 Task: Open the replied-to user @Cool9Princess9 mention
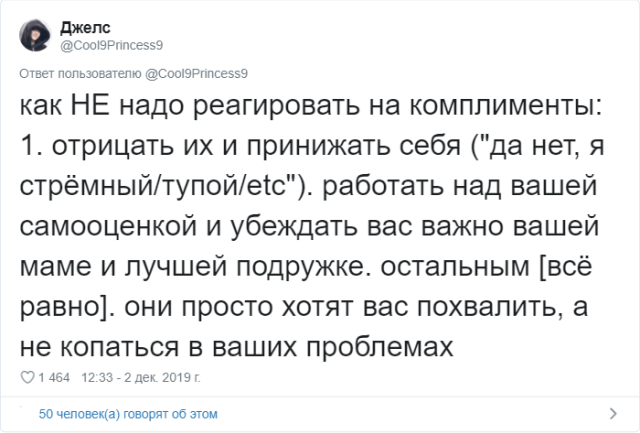pyautogui.click(x=196, y=74)
